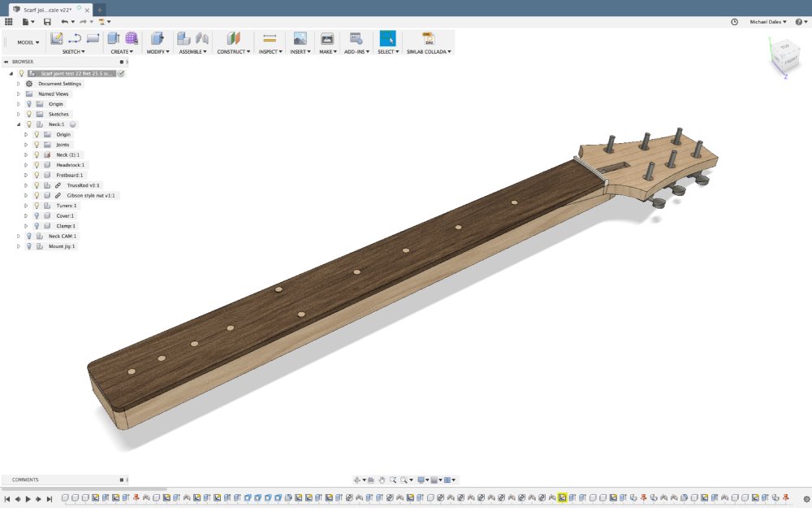The height and width of the screenshot is (508, 812).
Task: Toggle visibility bulb of Fretboard:1
Action: coord(37,176)
